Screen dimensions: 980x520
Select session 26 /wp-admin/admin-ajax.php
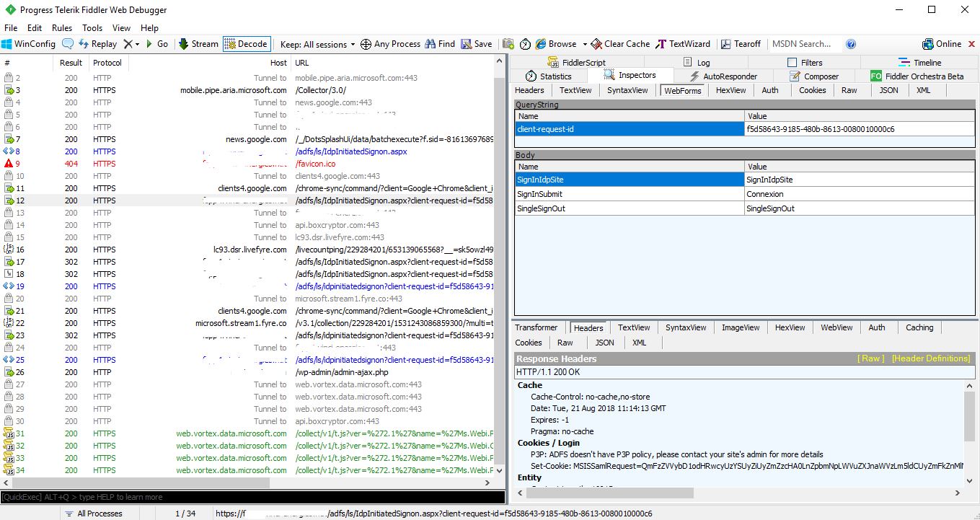coord(248,372)
